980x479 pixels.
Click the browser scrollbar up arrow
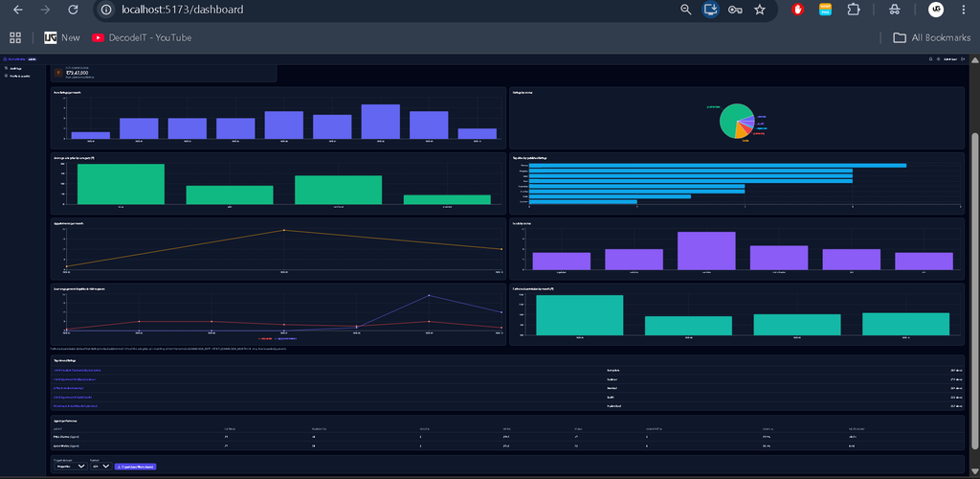click(974, 60)
